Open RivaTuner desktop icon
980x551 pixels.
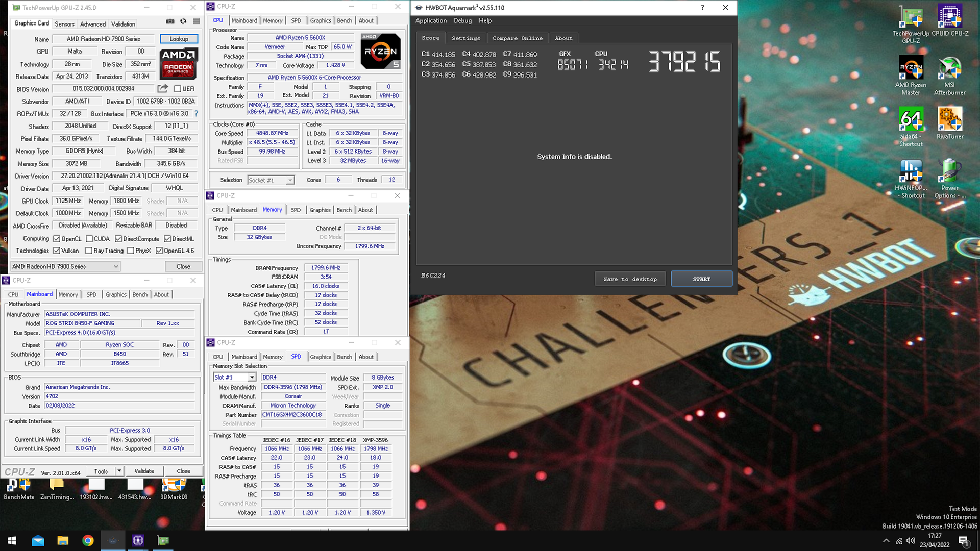point(950,123)
